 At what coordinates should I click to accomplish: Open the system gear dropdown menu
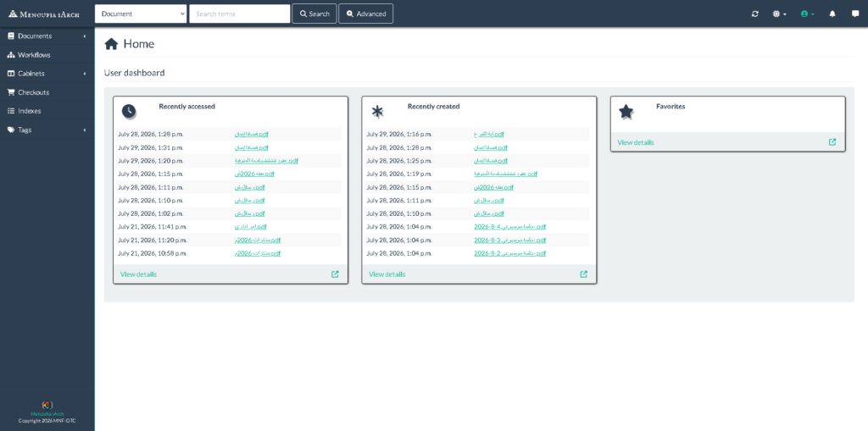pos(780,14)
